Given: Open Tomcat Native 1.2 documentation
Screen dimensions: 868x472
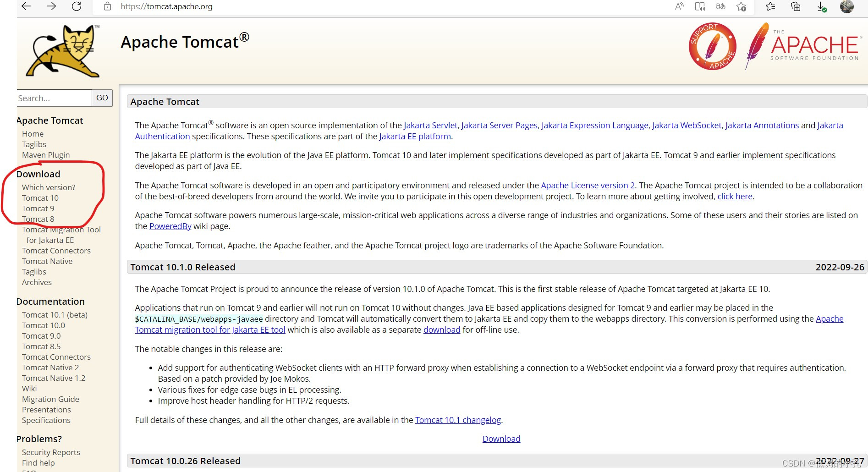Looking at the screenshot, I should 54,378.
